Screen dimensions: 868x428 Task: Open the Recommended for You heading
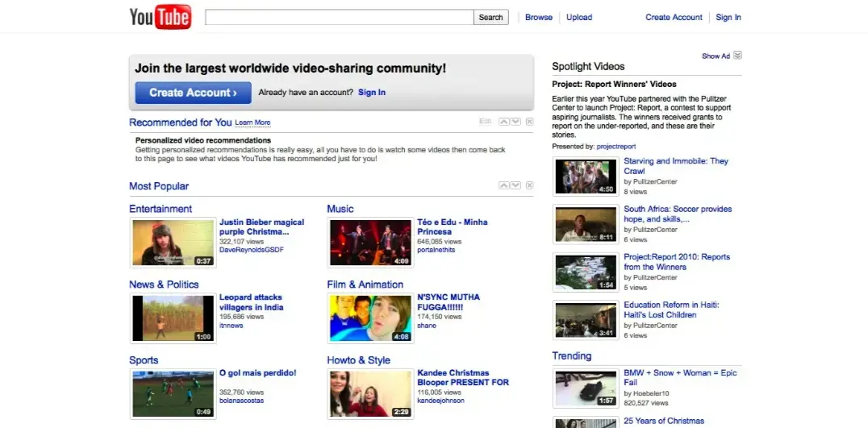[181, 123]
